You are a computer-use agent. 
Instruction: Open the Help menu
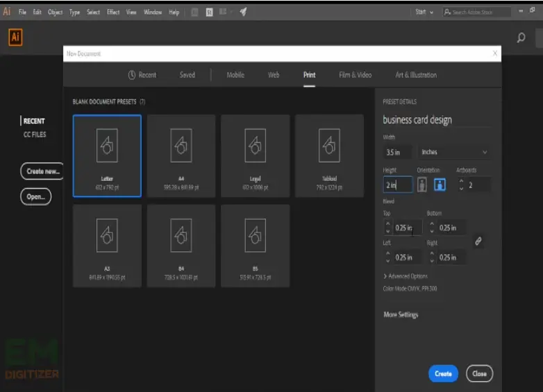[174, 12]
